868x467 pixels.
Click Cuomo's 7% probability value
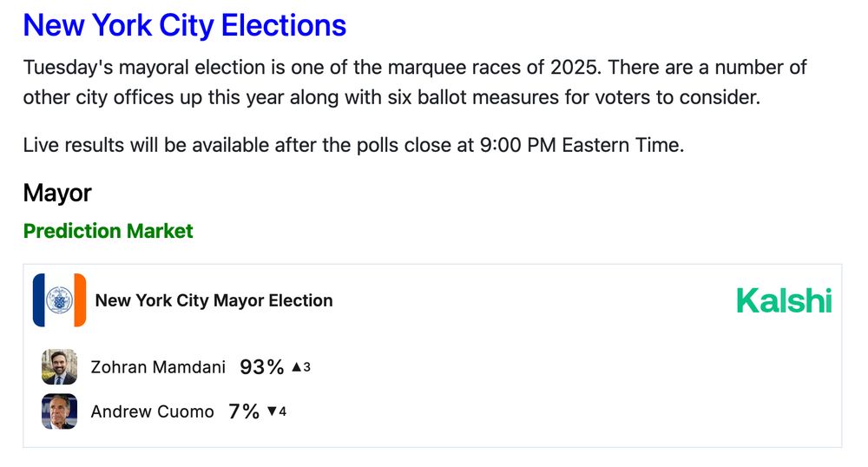click(244, 411)
